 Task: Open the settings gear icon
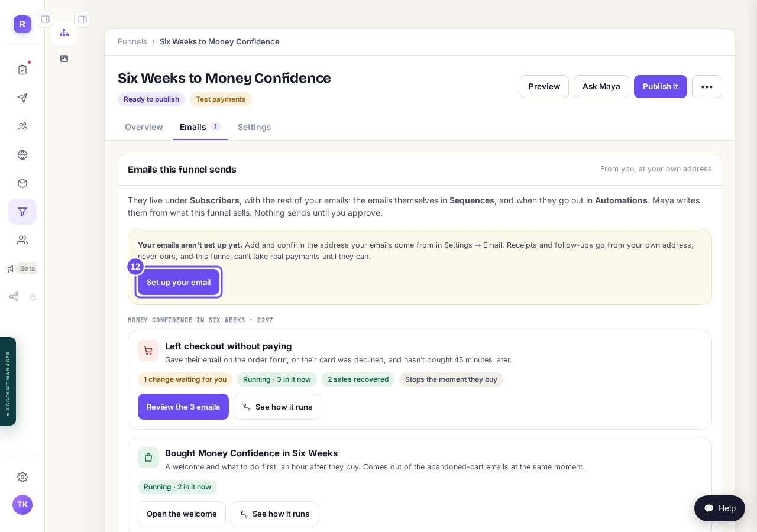22,477
